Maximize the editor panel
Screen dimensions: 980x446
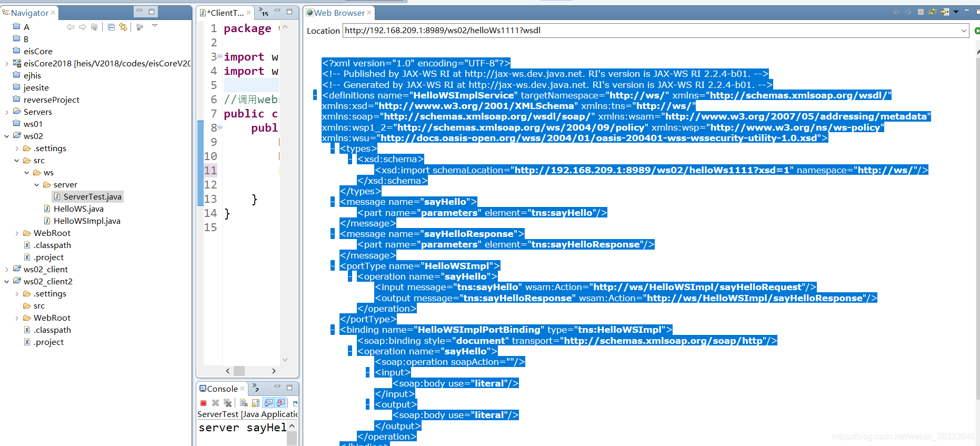(289, 11)
